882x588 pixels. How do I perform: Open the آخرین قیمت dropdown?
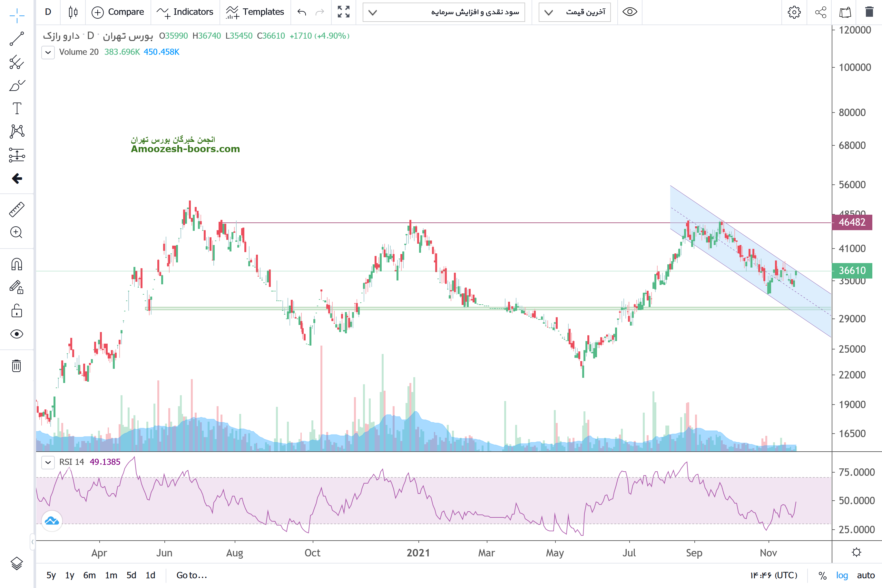(575, 12)
